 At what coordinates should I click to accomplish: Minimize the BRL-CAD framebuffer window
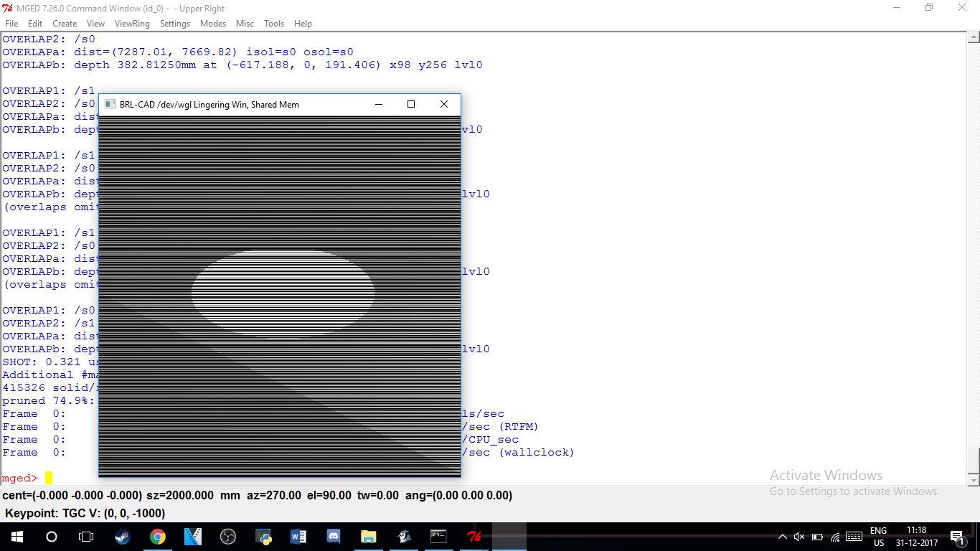(x=378, y=104)
